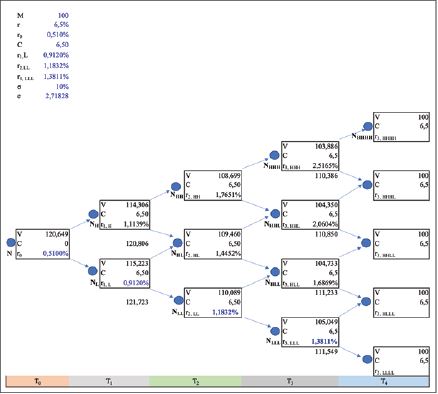The image size is (438, 394).
Task: Click the topmost blue node at T4
Action: pos(368,126)
